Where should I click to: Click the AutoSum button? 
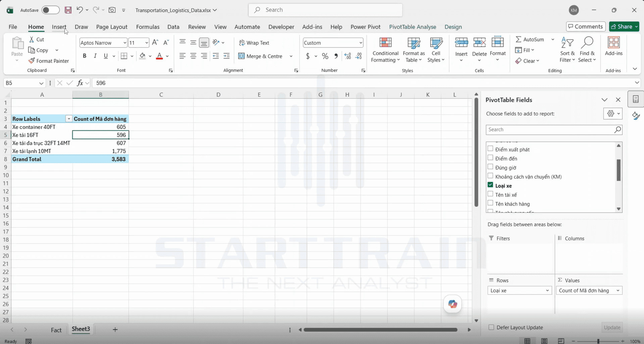530,39
